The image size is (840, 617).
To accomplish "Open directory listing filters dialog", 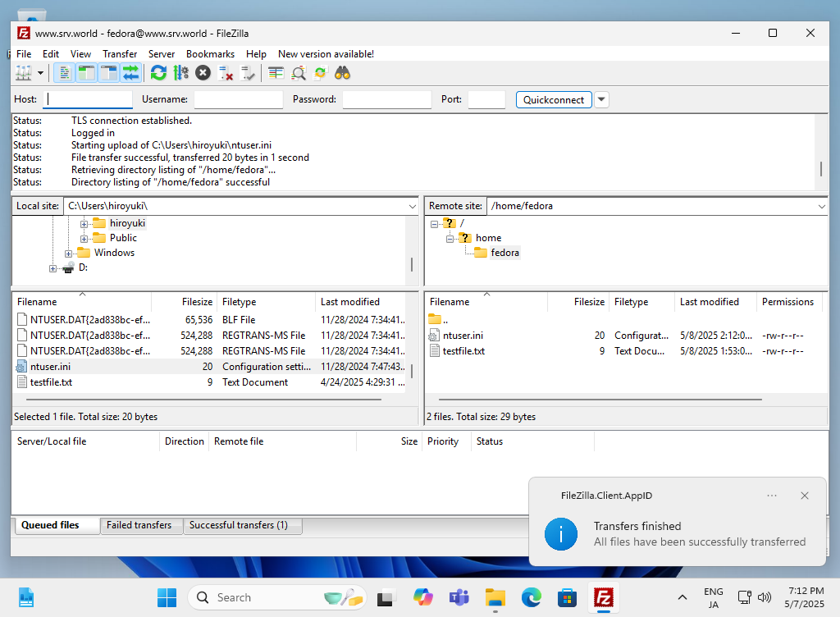I will (x=276, y=73).
